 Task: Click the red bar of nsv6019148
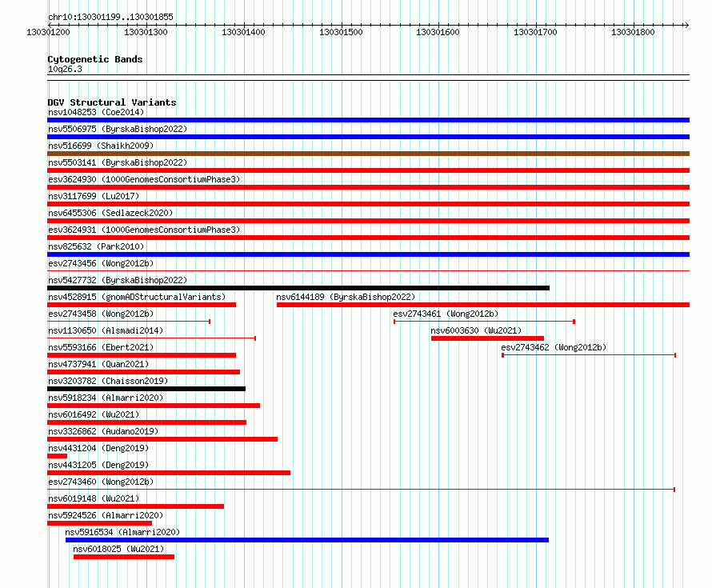coord(135,506)
